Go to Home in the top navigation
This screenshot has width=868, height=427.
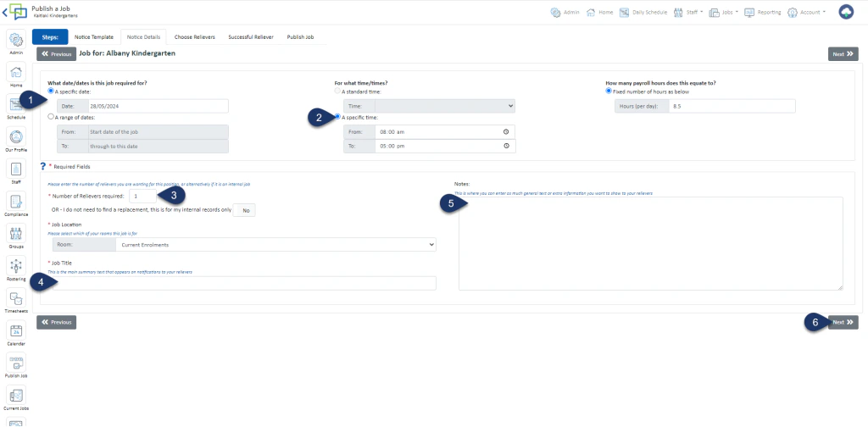coord(599,12)
